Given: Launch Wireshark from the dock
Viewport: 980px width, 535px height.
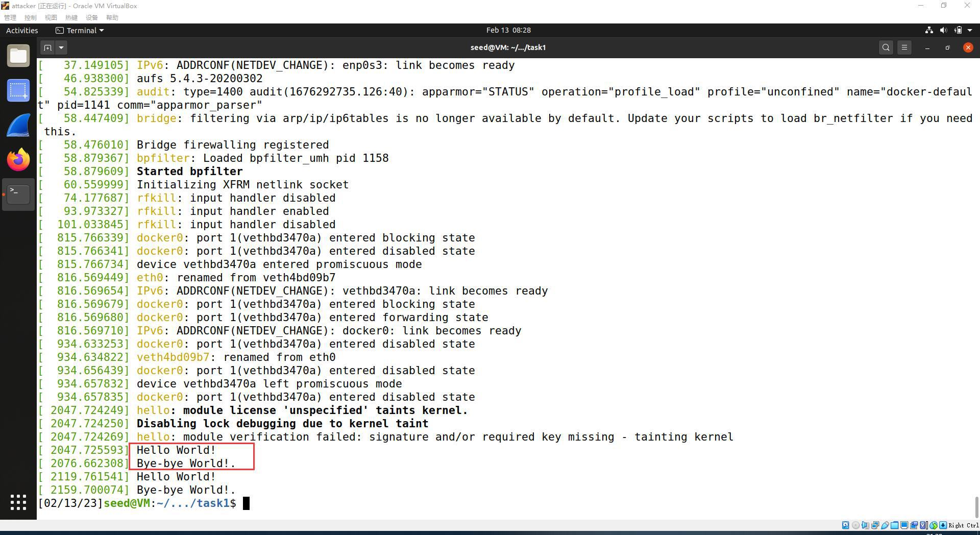Looking at the screenshot, I should pyautogui.click(x=18, y=125).
